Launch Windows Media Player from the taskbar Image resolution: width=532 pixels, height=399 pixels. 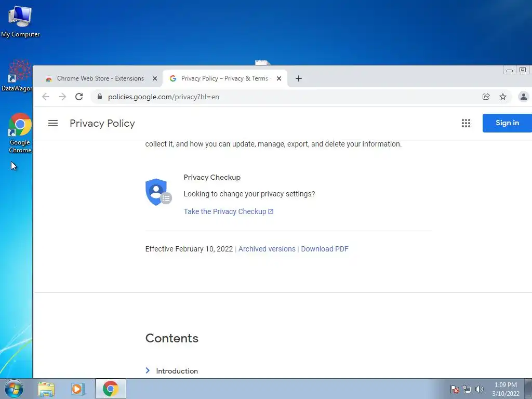tap(77, 389)
